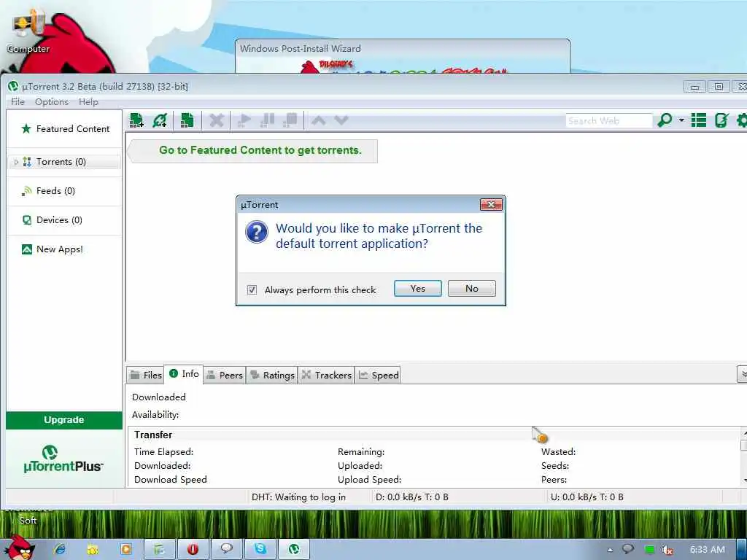Screen dimensions: 747x560
Task: Click Yes in the µTorrent dialog
Action: point(418,289)
